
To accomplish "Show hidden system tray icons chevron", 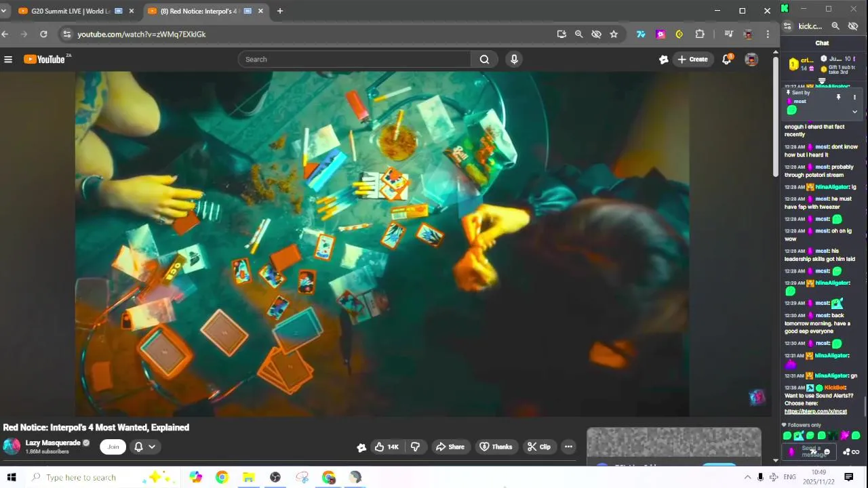I will 747,477.
